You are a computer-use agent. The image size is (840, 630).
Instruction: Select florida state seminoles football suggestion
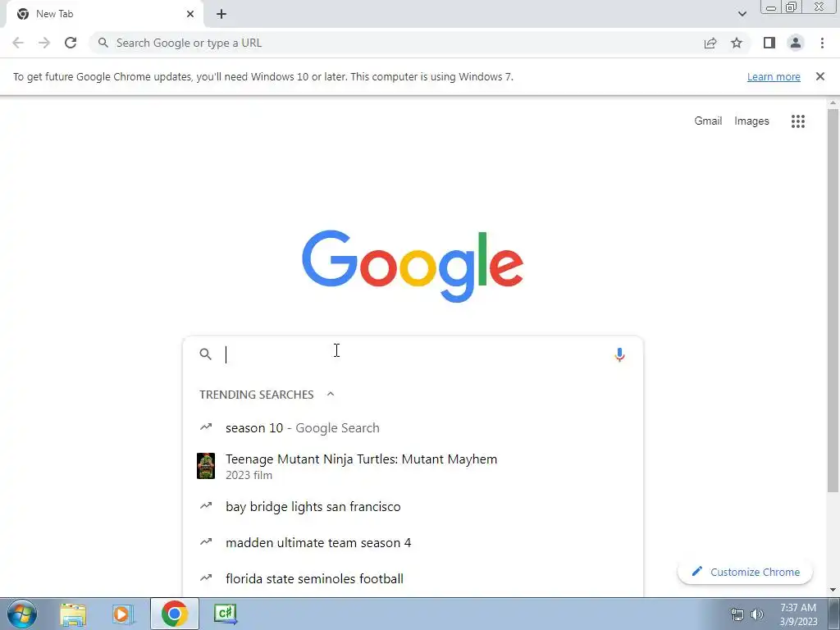(413, 578)
